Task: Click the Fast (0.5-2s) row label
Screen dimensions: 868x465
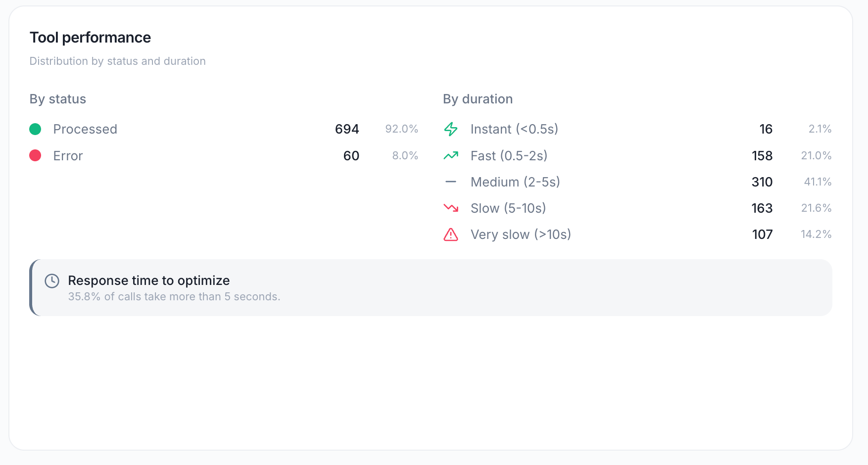Action: tap(509, 156)
